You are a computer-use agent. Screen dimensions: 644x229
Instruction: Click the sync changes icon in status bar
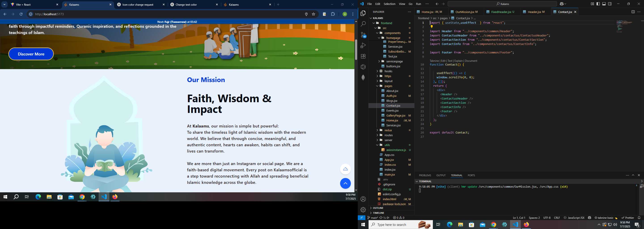coord(384,218)
